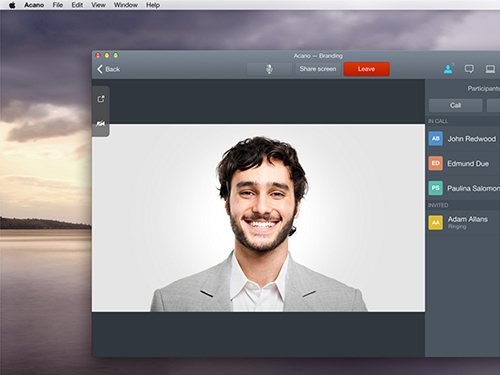The height and width of the screenshot is (375, 500).
Task: Click Edmund Due's ED avatar
Action: click(436, 163)
